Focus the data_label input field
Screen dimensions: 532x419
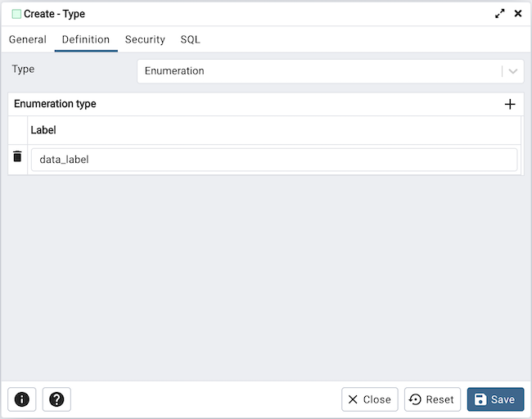click(274, 160)
